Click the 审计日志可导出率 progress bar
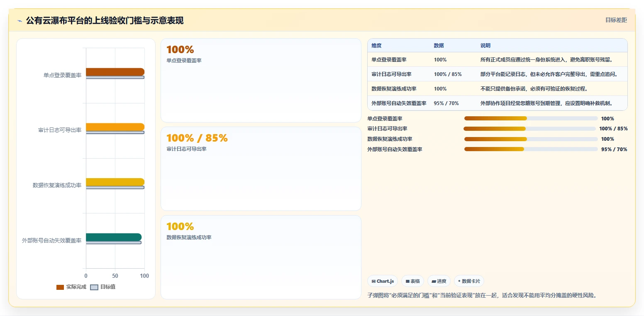 [529, 129]
